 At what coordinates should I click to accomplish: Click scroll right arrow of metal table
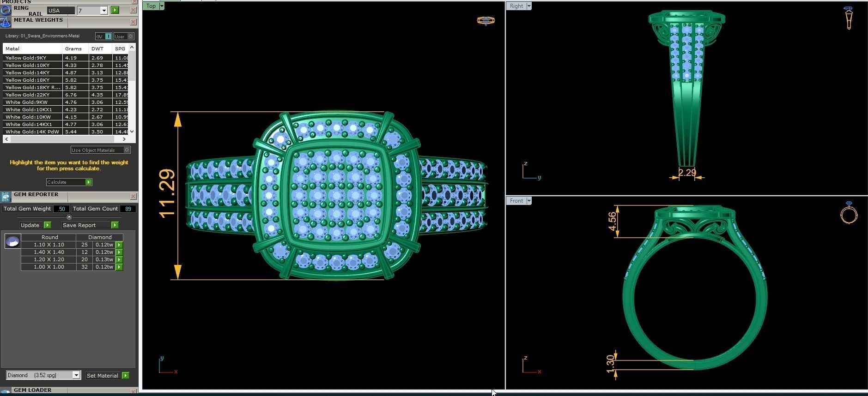click(124, 139)
